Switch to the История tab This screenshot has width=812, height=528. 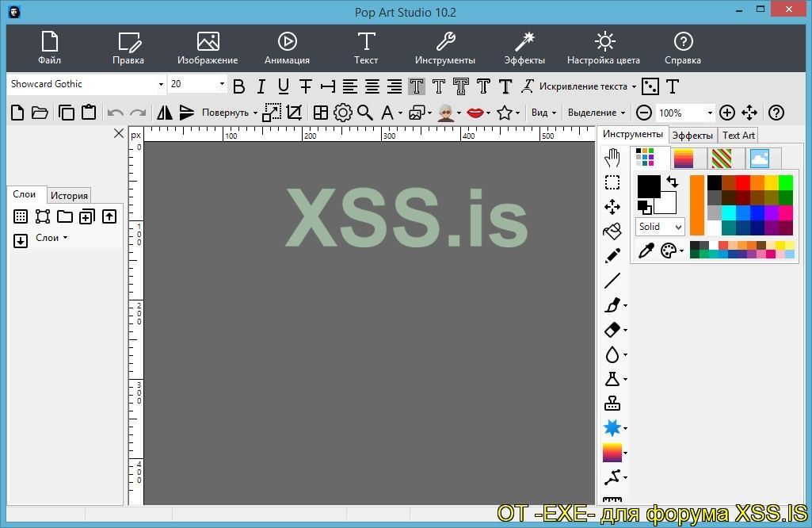(69, 195)
